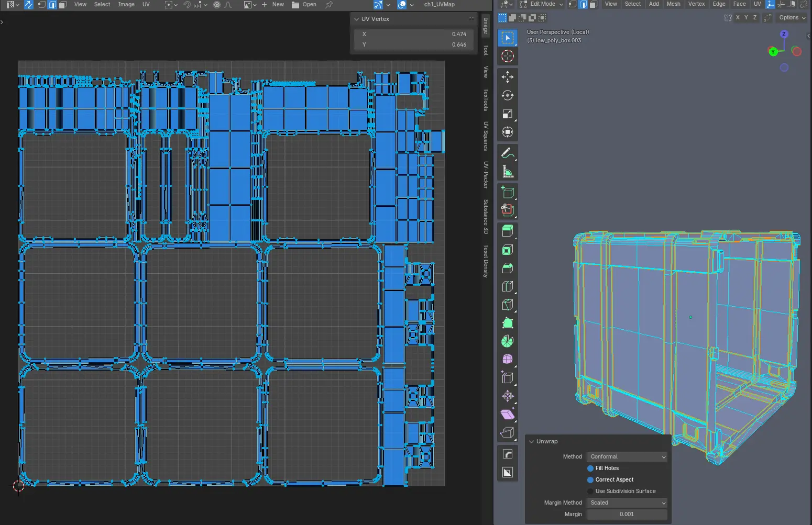Open the TexTools sidebar tab
Screen dimensions: 812x525
[486, 99]
